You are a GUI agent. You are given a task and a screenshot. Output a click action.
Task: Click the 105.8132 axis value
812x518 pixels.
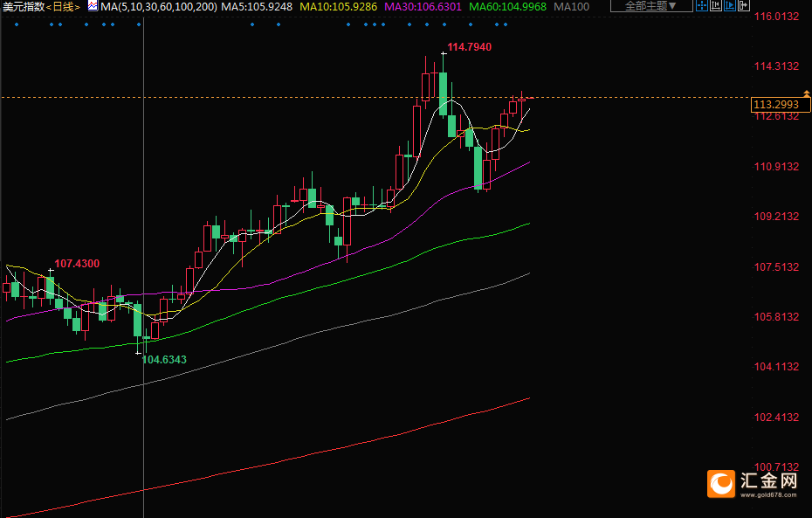click(x=776, y=316)
